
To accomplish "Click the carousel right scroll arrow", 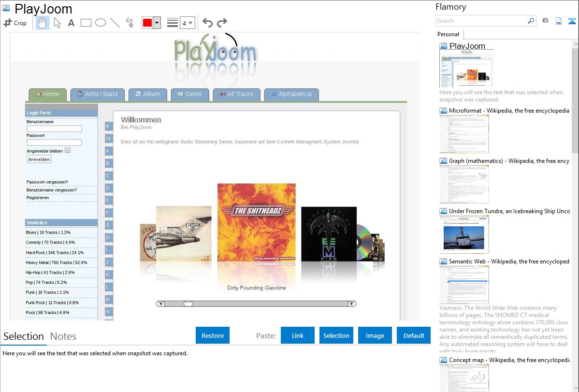I will click(x=352, y=304).
